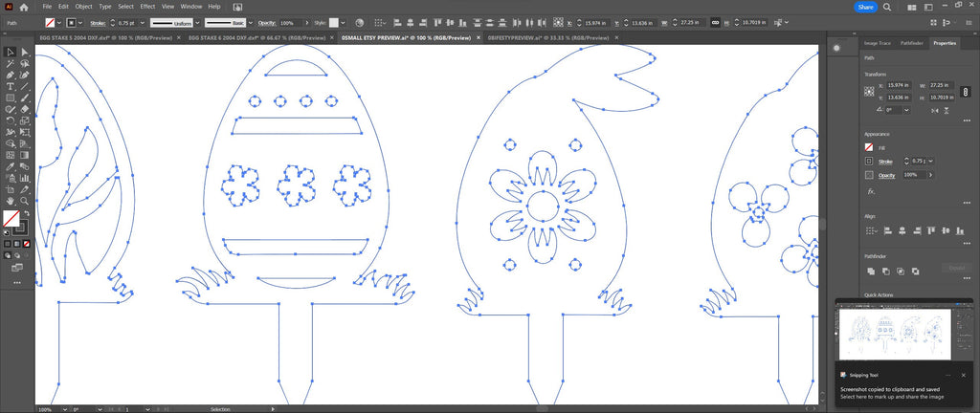
Task: Select the Eraser tool
Action: (x=25, y=109)
